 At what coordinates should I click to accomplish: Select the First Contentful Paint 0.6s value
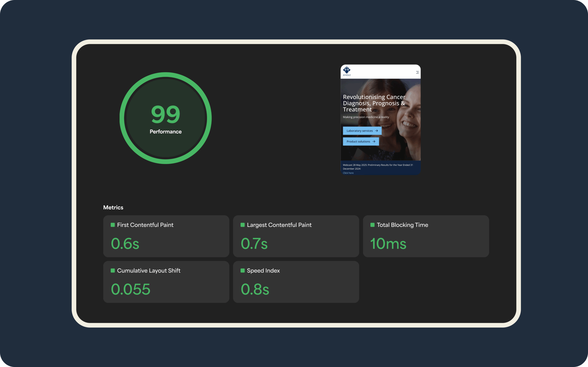[125, 243]
